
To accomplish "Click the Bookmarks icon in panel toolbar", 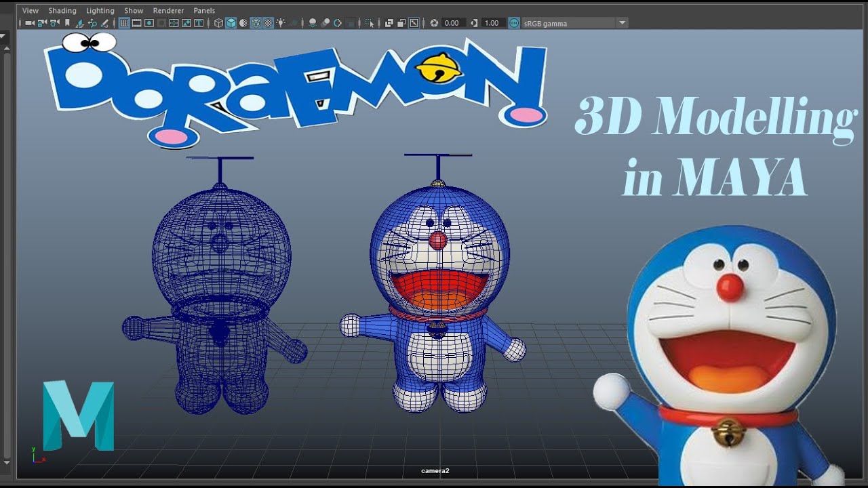I will (x=67, y=23).
